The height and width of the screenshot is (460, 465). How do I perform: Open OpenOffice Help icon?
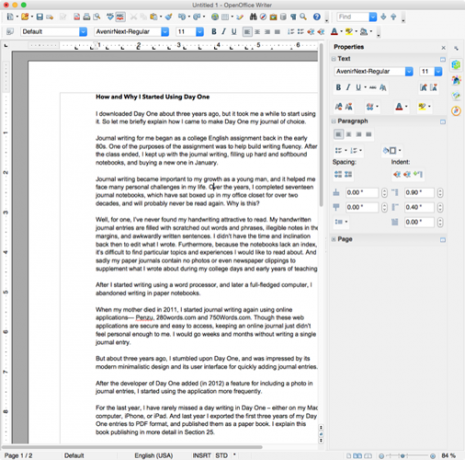[x=317, y=17]
